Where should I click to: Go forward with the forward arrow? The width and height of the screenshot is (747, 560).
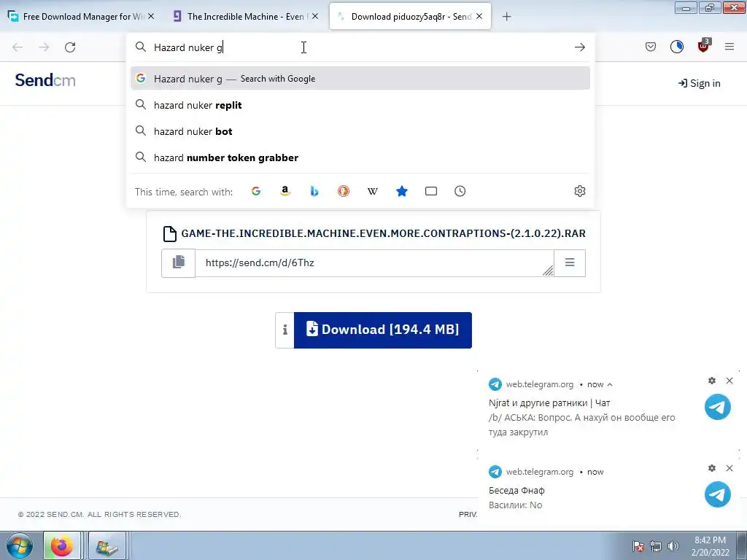click(x=44, y=47)
